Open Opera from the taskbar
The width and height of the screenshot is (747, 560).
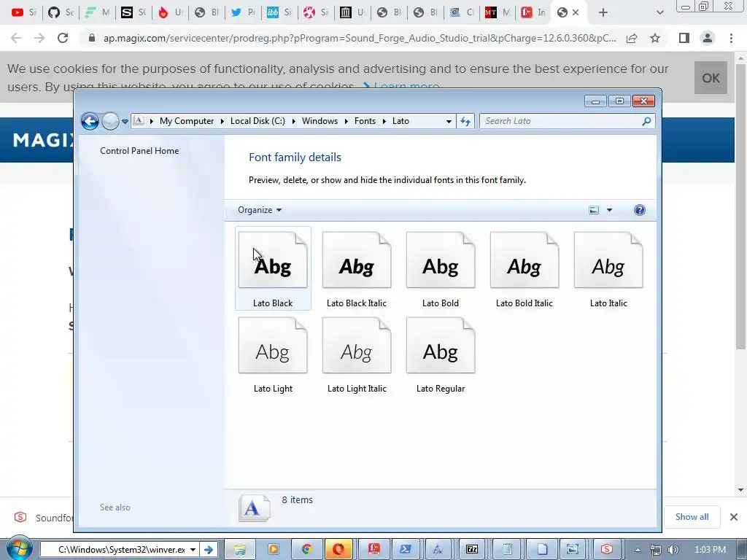(x=338, y=550)
